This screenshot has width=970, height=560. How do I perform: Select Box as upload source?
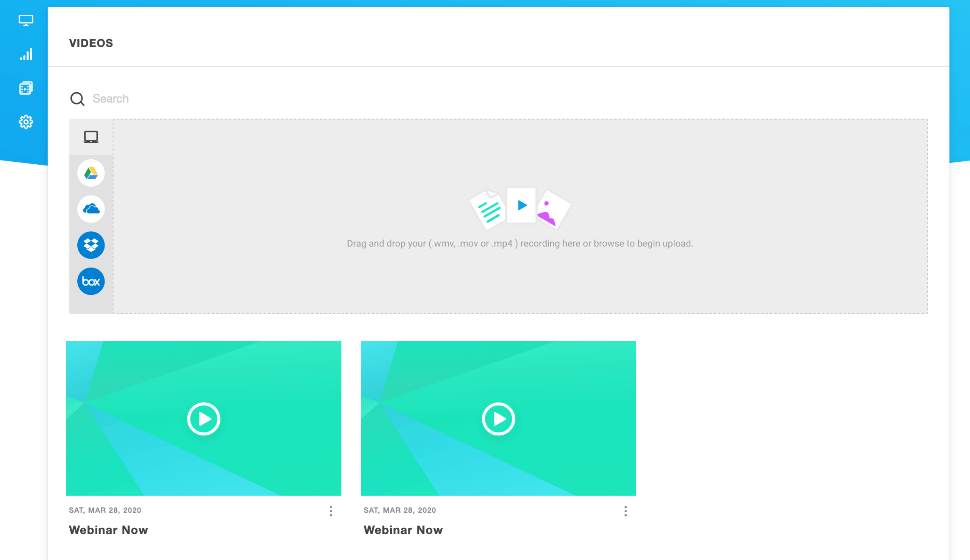coord(91,281)
